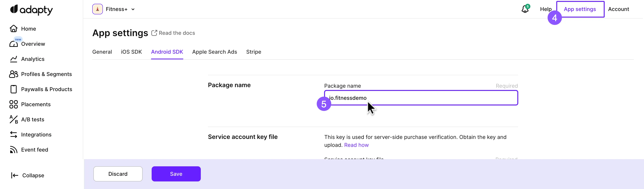Save the Android SDK settings

pyautogui.click(x=176, y=174)
